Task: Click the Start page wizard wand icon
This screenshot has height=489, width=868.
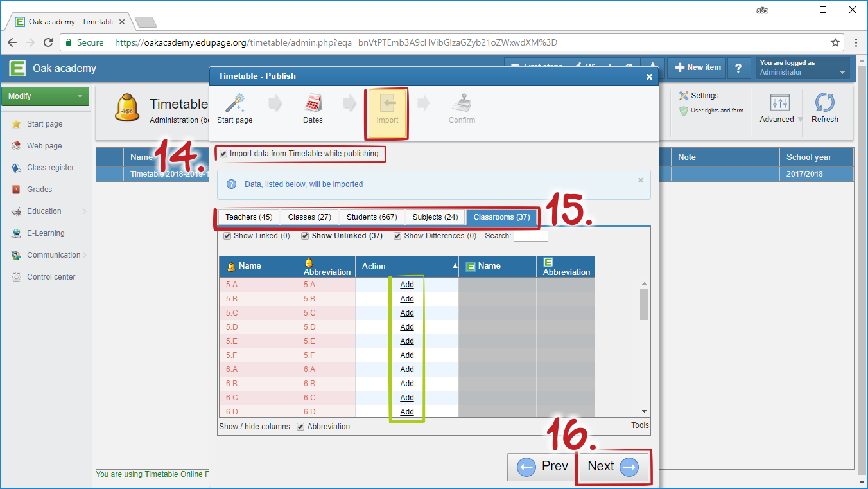Action: coord(234,104)
